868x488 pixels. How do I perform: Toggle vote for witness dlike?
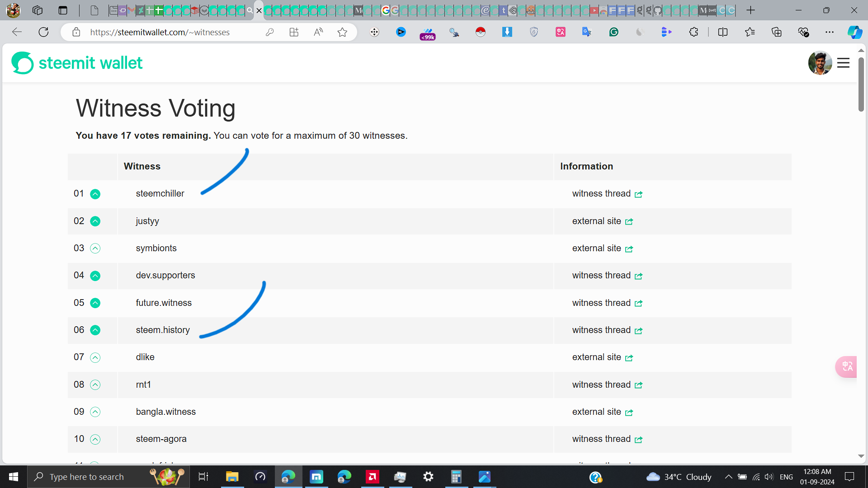point(95,358)
